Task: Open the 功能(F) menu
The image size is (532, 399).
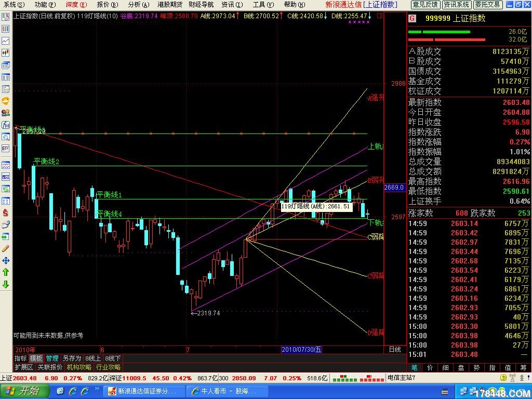Action: pos(45,4)
